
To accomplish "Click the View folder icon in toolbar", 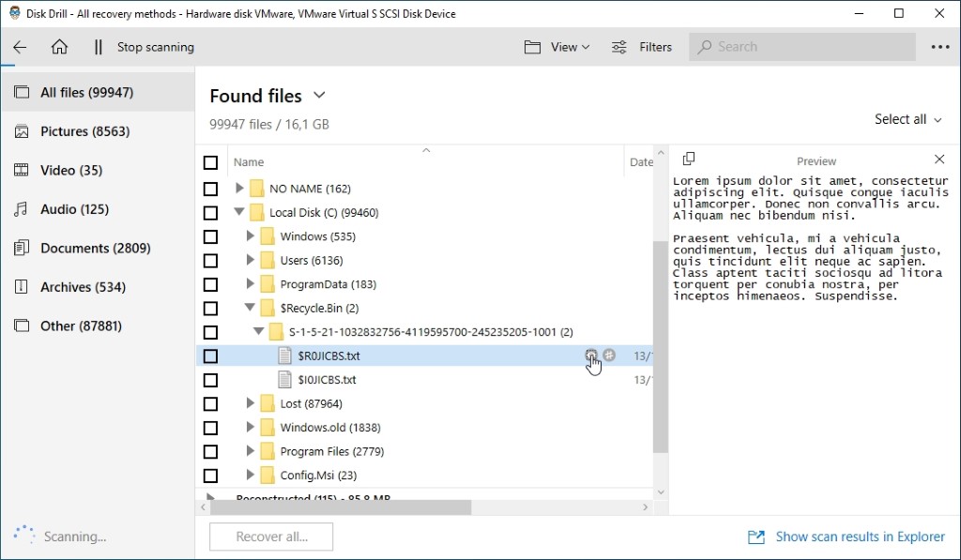I will [x=533, y=47].
